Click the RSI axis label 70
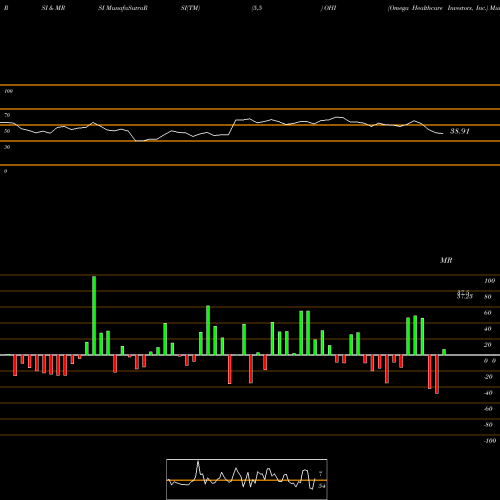Viewport: 500px width, 500px height. pyautogui.click(x=7, y=115)
